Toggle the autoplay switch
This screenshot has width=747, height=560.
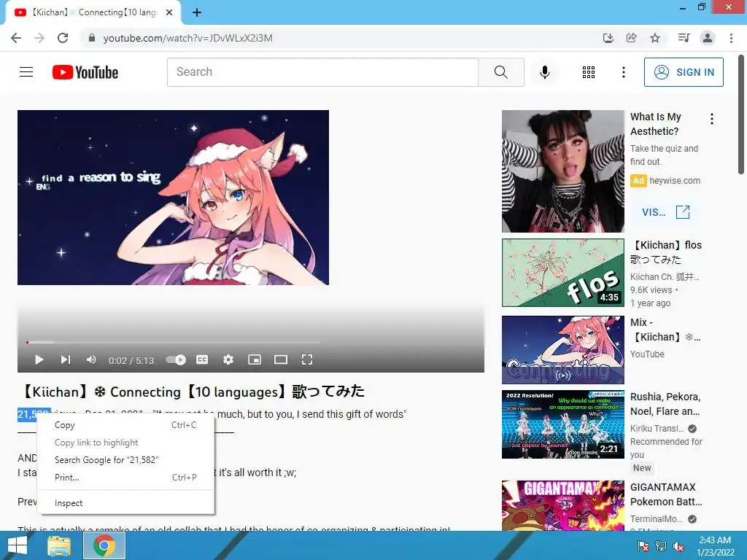tap(176, 359)
